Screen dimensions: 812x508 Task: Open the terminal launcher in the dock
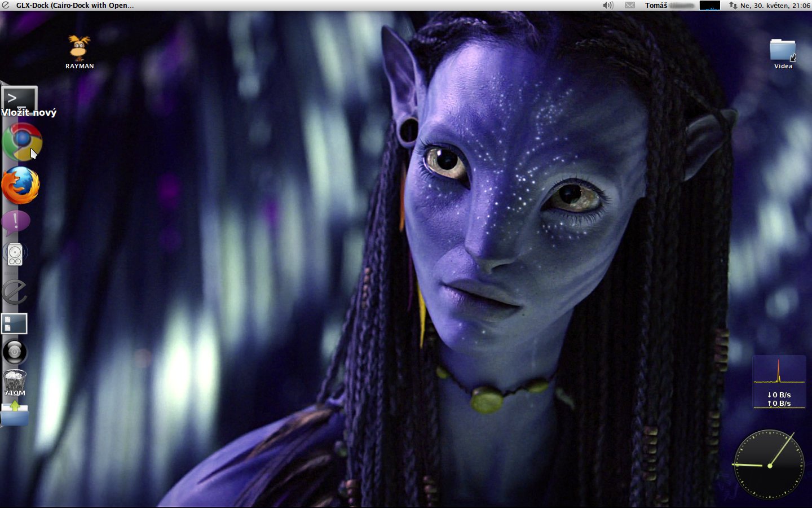coord(19,100)
